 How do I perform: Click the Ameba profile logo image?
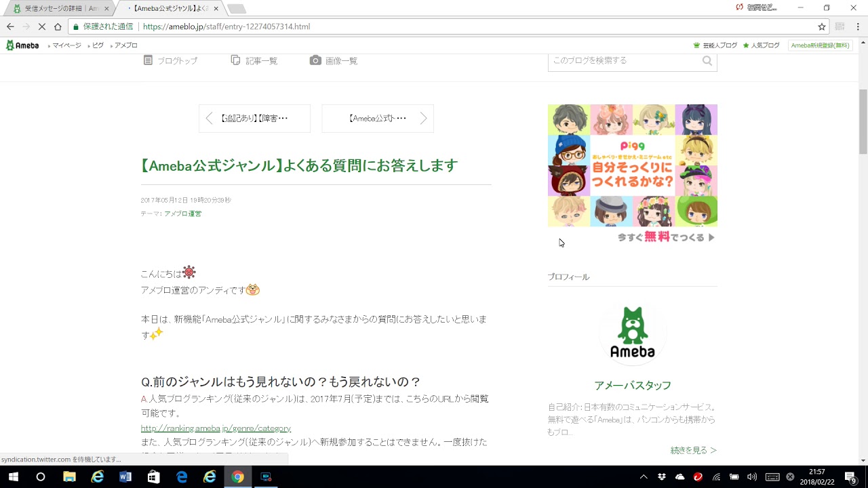[632, 333]
